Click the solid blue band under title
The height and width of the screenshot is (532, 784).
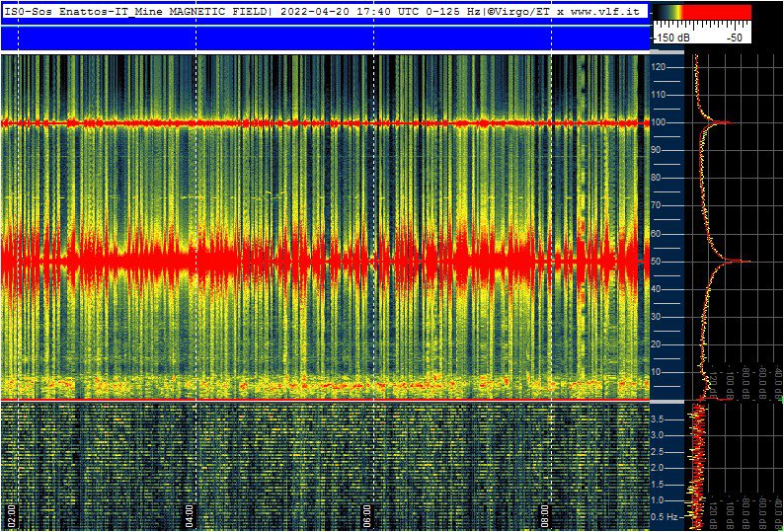pos(325,37)
